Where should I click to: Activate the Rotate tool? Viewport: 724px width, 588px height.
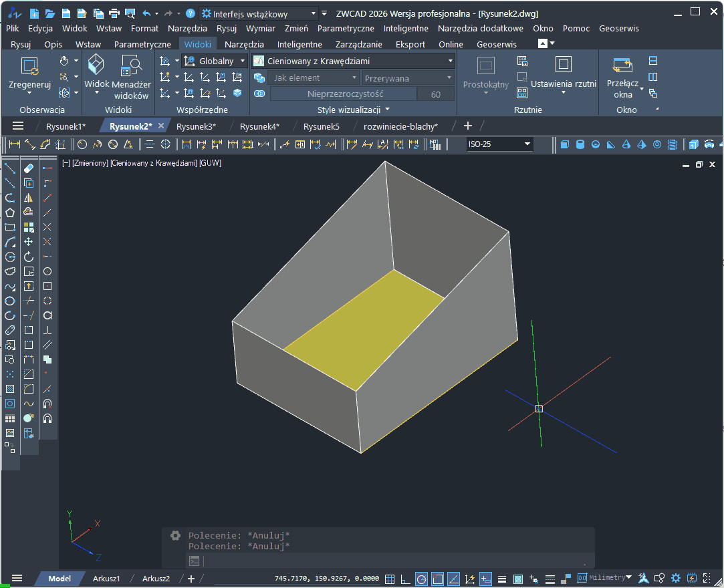(x=29, y=257)
